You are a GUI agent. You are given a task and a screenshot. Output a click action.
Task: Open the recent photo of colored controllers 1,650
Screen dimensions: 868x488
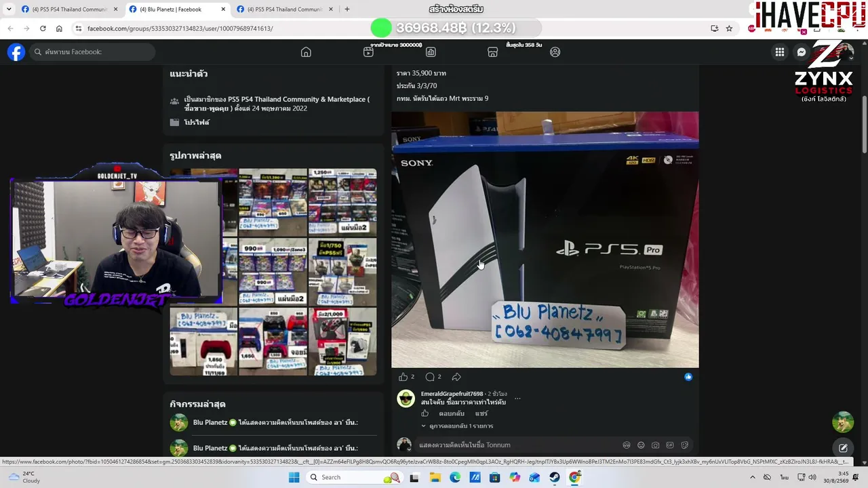[273, 342]
